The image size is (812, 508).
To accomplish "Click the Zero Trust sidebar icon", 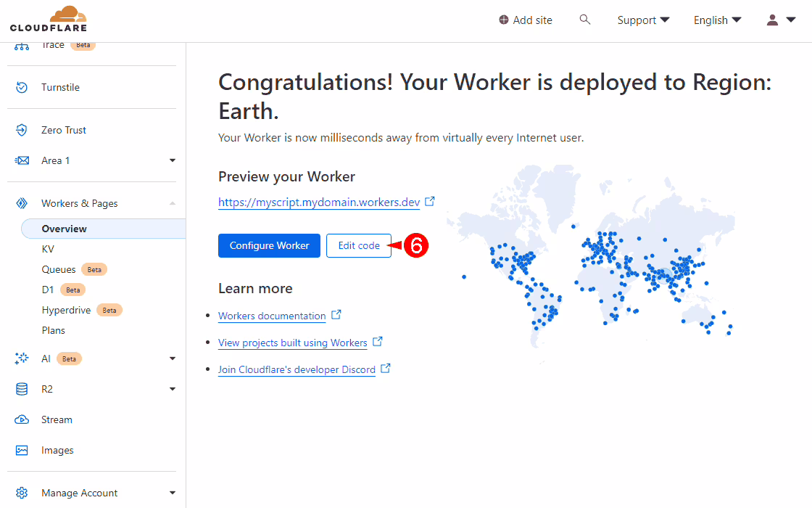I will [22, 130].
